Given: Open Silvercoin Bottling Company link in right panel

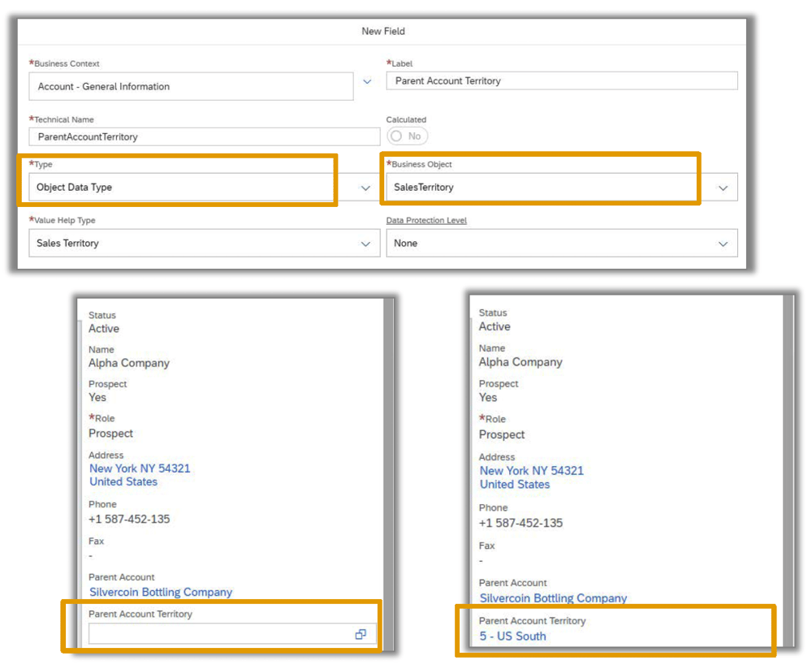Looking at the screenshot, I should tap(553, 598).
